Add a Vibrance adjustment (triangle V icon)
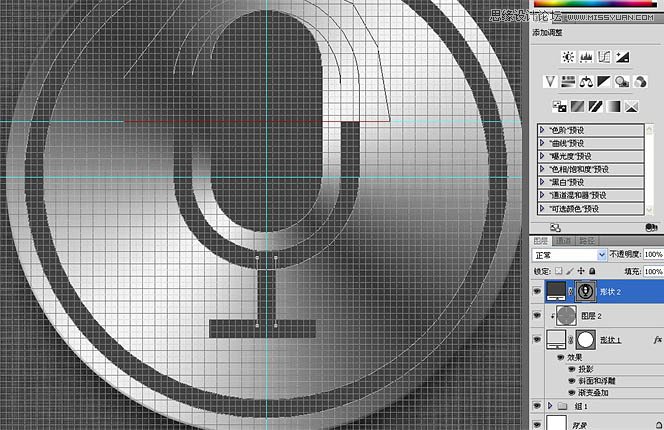Screen dimensions: 664x430 [550, 81]
